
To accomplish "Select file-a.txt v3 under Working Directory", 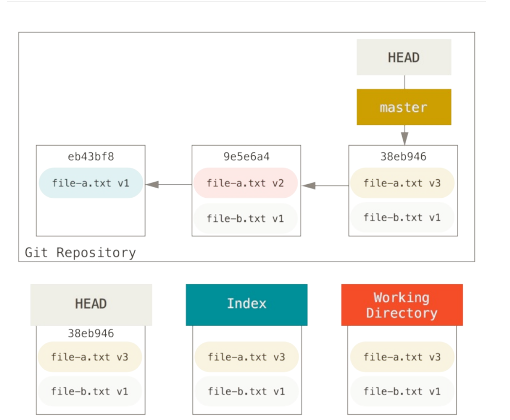I will tap(402, 357).
